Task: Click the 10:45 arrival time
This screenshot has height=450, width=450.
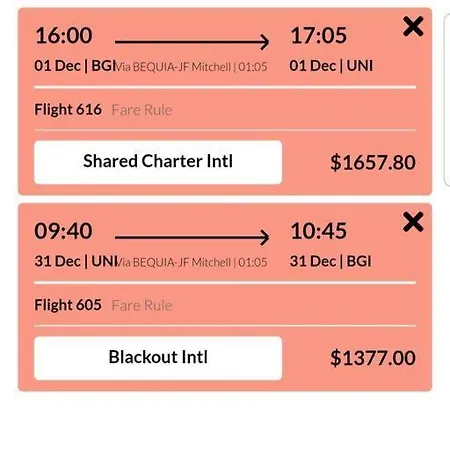Action: click(319, 231)
